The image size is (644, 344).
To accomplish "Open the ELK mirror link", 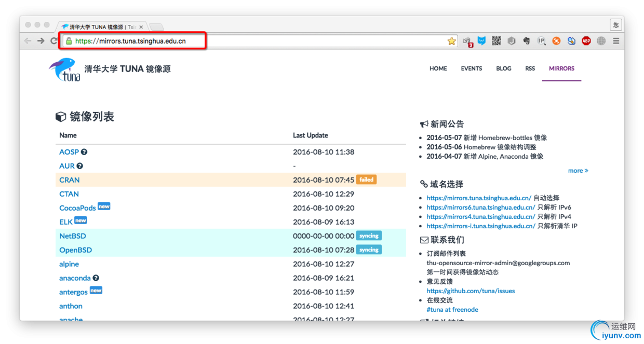I will (66, 222).
